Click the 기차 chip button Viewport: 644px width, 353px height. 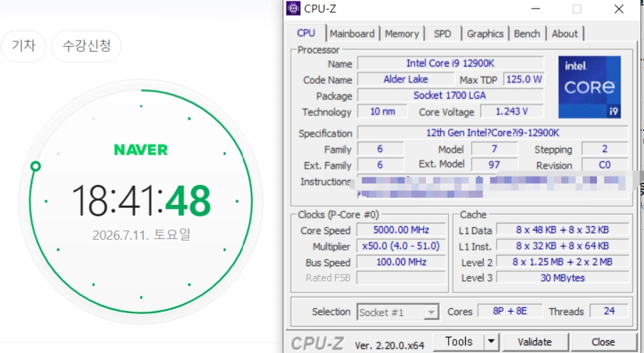(x=24, y=46)
